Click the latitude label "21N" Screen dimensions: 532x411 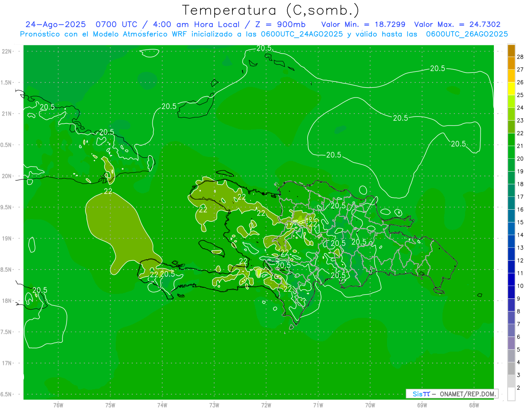coord(7,114)
